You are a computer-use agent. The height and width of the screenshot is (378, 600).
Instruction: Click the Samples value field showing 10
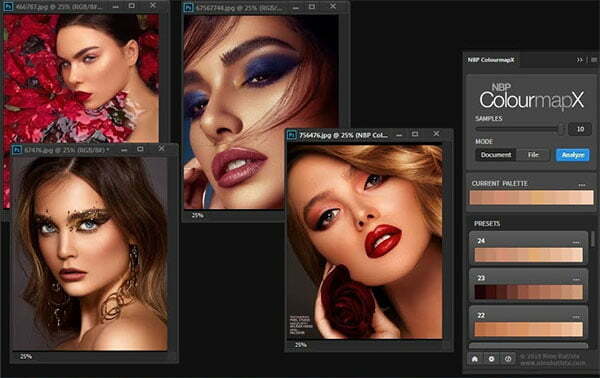(580, 129)
